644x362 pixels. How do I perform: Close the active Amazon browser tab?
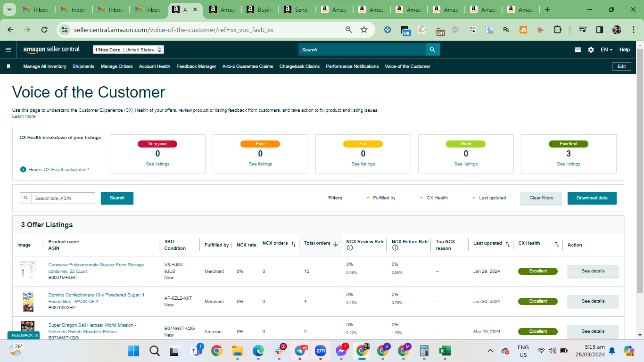195,9
